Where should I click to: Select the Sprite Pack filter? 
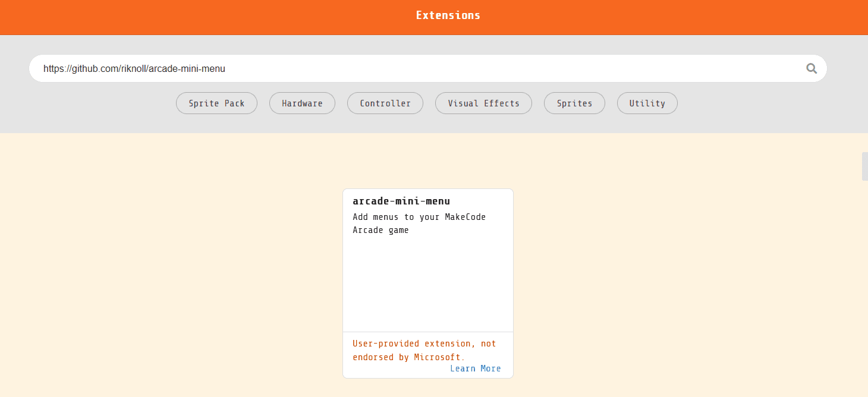coord(216,103)
